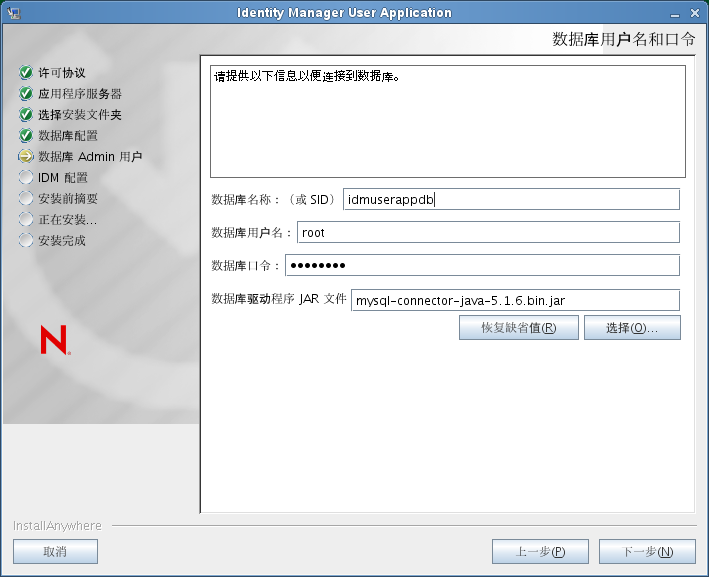Minimize the Identity Manager window
709x577 pixels.
(x=675, y=14)
